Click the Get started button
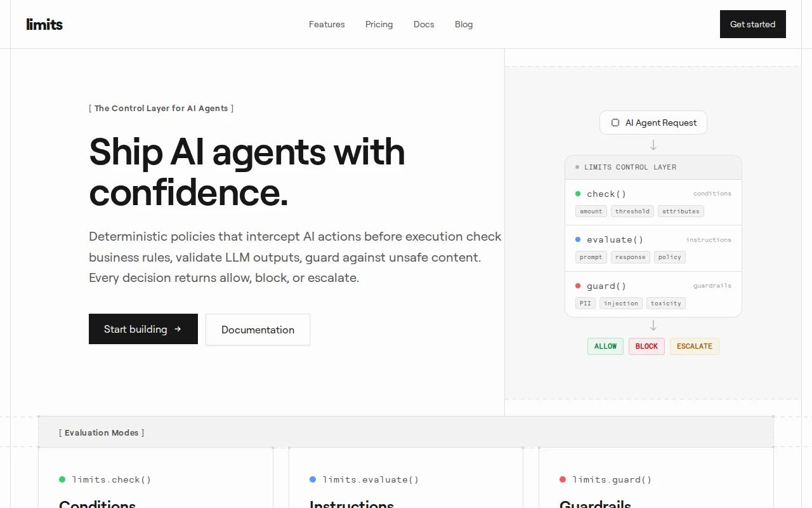 point(753,24)
